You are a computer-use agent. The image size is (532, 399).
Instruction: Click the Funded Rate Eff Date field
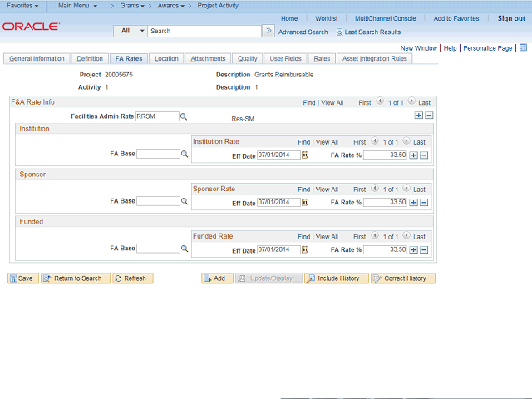[x=278, y=249]
